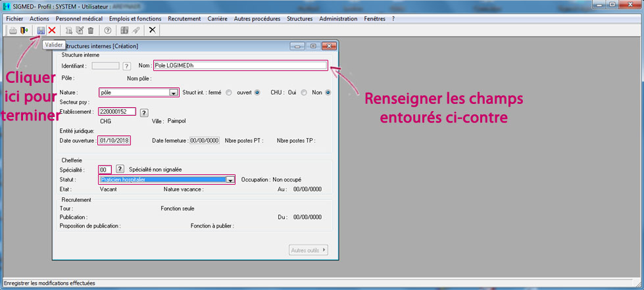Click the edit document toolbar icon
The width and height of the screenshot is (644, 290).
click(80, 30)
